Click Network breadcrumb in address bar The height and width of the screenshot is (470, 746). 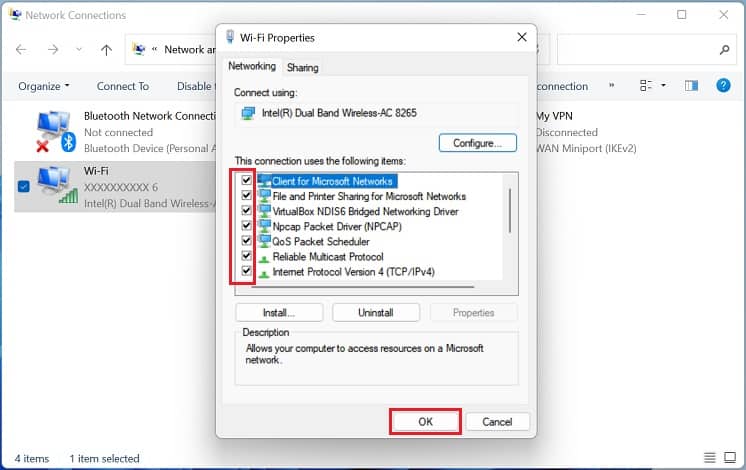point(189,49)
